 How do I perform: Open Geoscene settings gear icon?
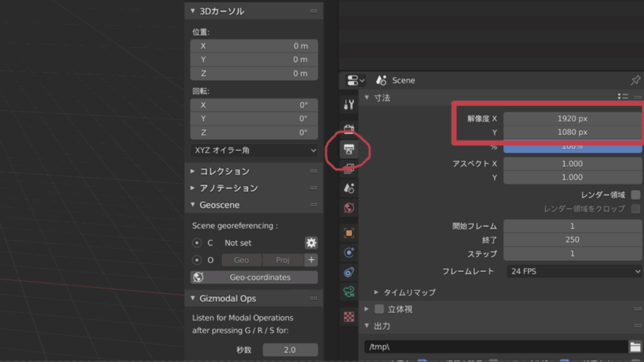coord(311,243)
